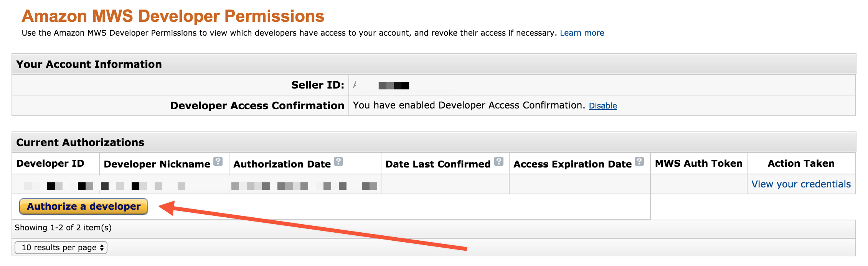
Task: Select the Date Last Confirmed column header
Action: coord(438,164)
